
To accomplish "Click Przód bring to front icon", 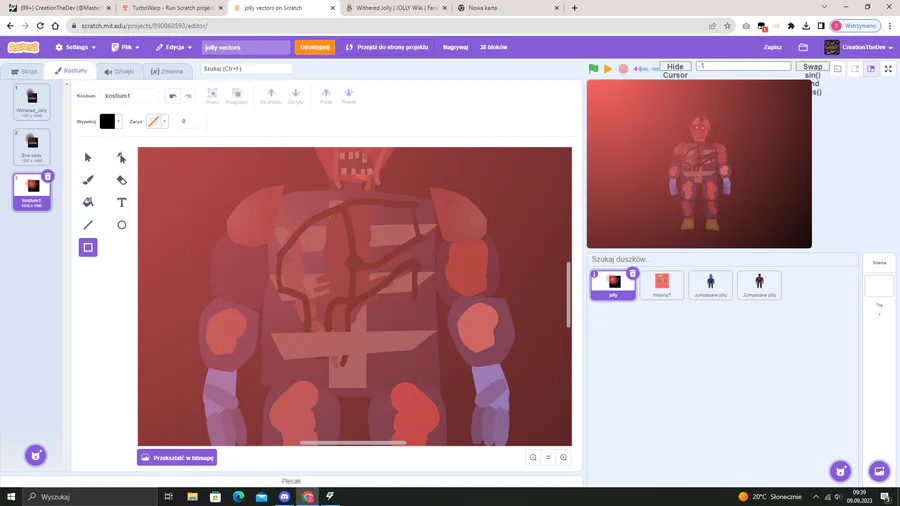I will click(326, 96).
